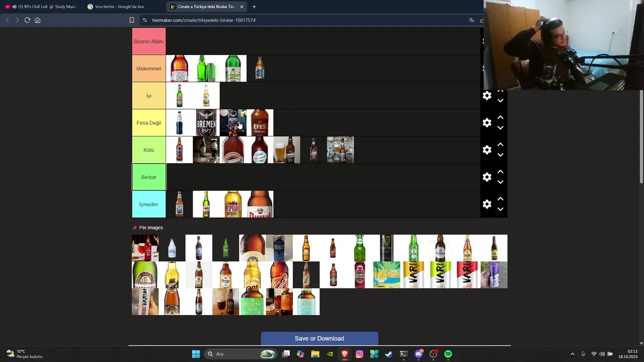
Task: Select the Frederik India bottle thumbnail
Action: point(253,302)
